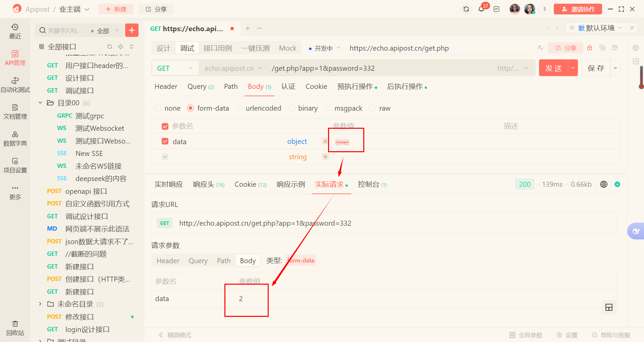Viewport: 644px width, 342px height.
Task: Collapse the 目录00 folder
Action: [40, 103]
